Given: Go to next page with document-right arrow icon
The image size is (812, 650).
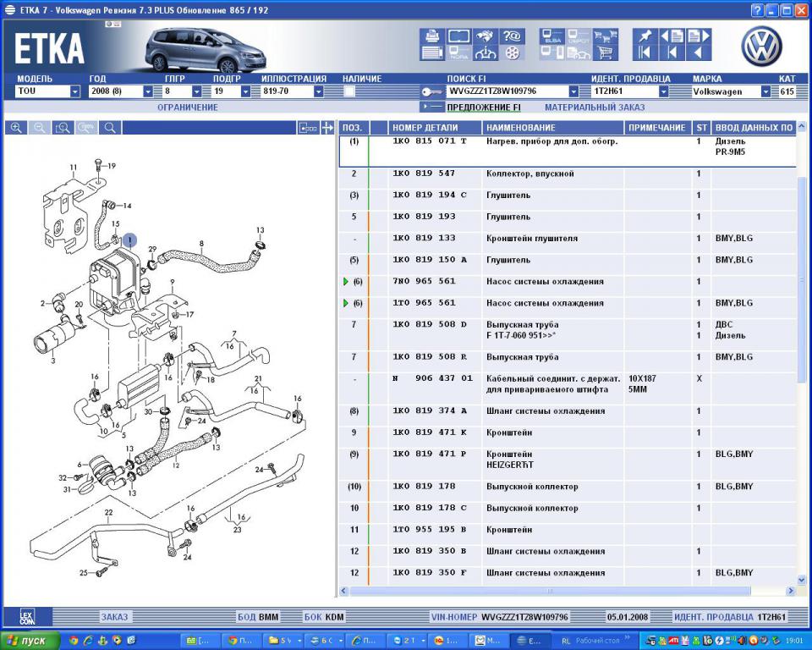Looking at the screenshot, I should (x=699, y=36).
